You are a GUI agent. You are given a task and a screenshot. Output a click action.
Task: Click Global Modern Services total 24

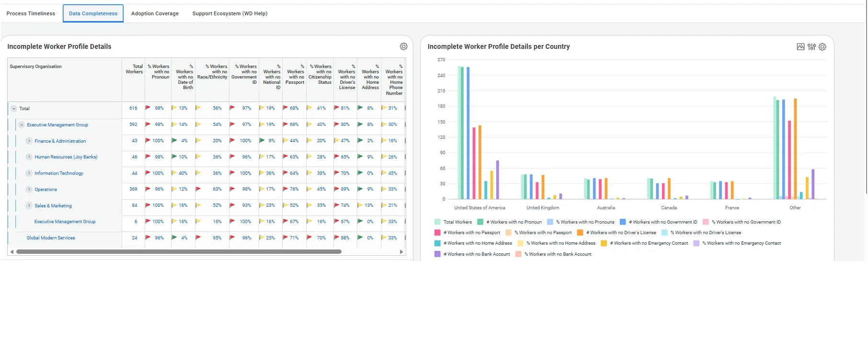(x=135, y=238)
